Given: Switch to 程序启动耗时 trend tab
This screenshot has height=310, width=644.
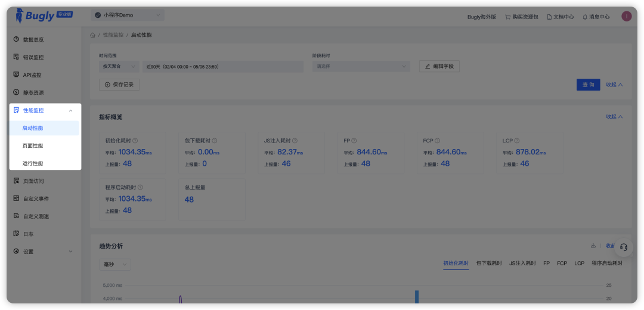Looking at the screenshot, I should [x=607, y=263].
